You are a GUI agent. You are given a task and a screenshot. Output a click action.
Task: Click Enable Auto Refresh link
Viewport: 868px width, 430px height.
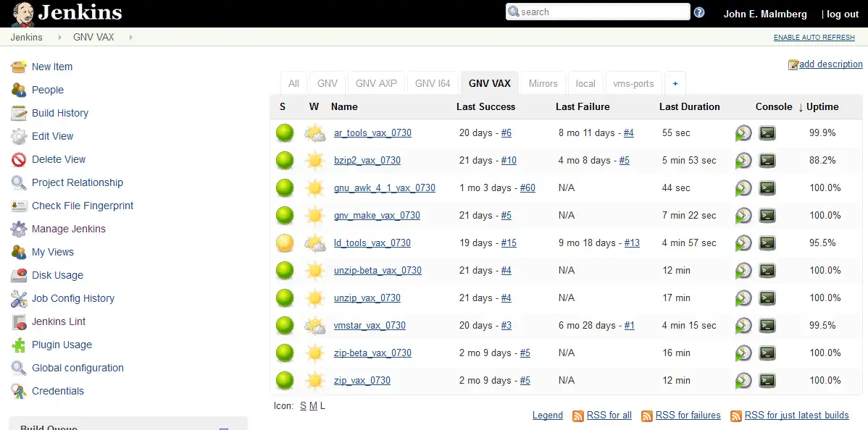814,37
